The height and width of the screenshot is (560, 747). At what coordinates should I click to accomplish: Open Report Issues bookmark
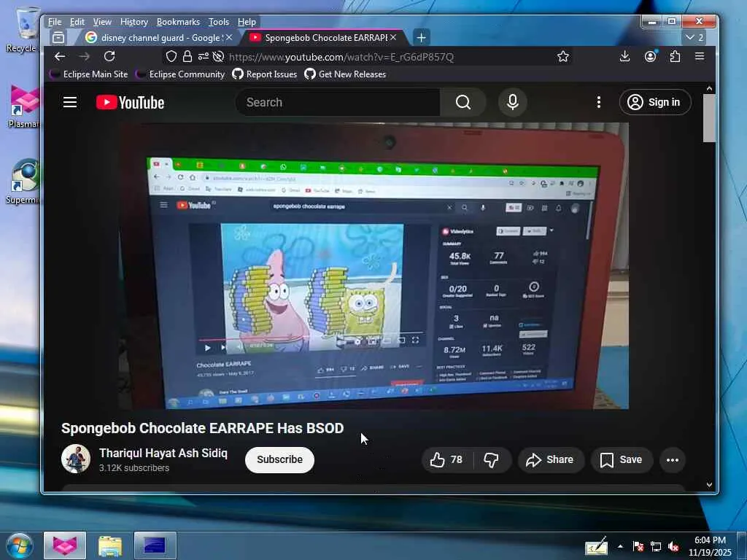264,74
